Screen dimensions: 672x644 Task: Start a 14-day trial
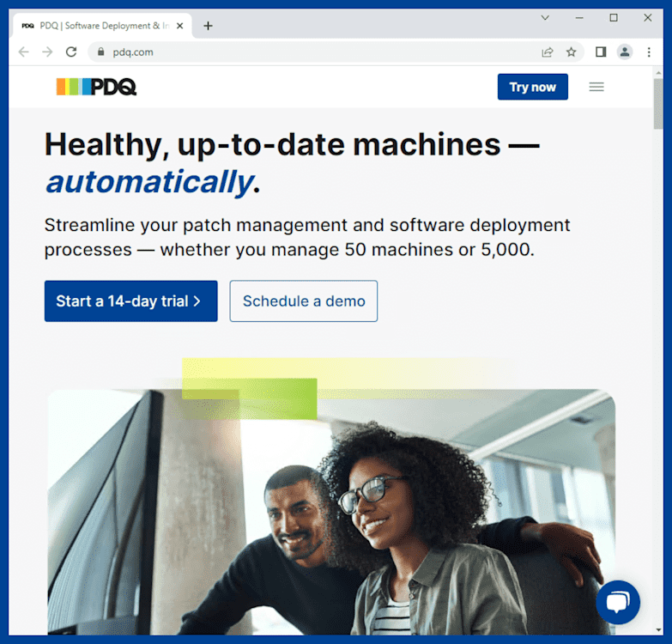[x=131, y=301]
